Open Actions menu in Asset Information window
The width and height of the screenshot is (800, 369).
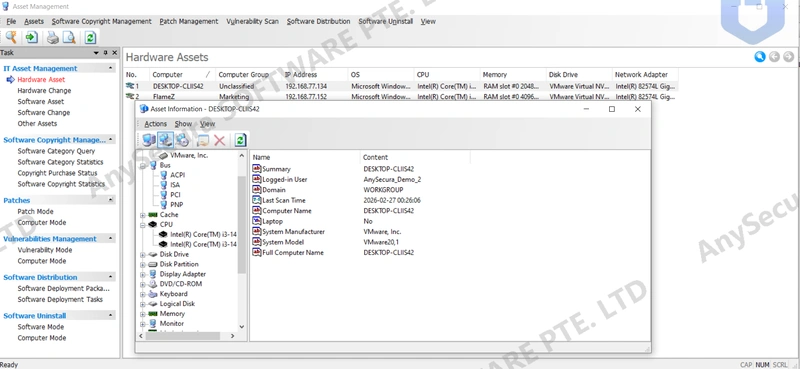point(156,124)
